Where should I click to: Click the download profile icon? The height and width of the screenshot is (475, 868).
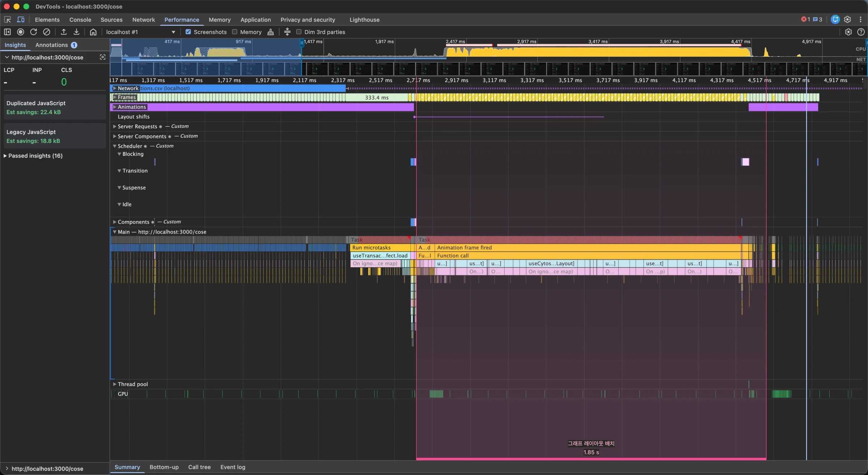[76, 32]
